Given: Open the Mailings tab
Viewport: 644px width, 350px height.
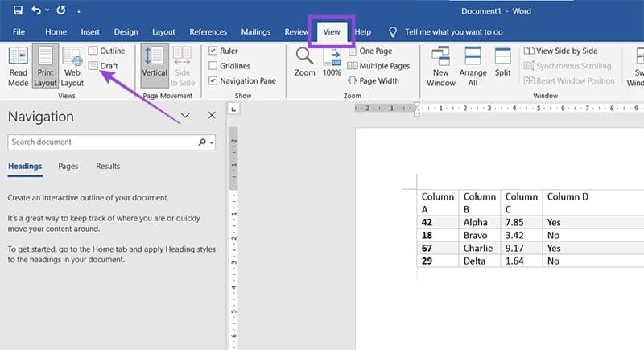Looking at the screenshot, I should pos(256,31).
